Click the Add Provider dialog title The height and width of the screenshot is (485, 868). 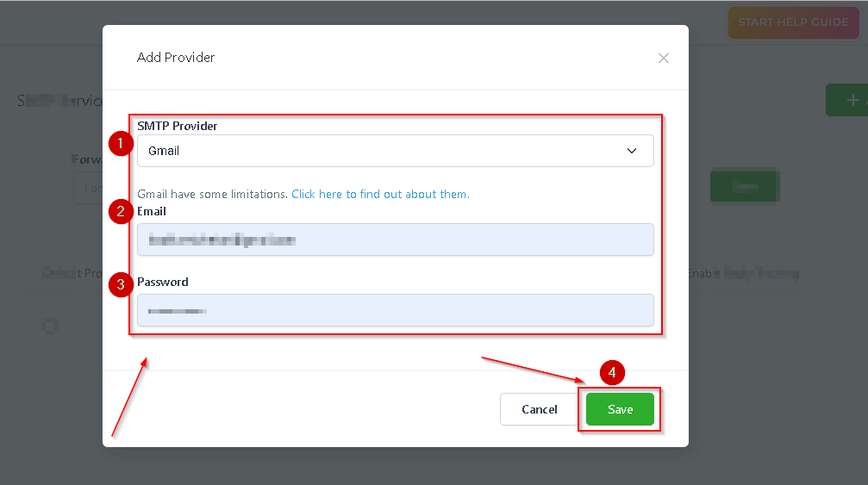click(176, 58)
